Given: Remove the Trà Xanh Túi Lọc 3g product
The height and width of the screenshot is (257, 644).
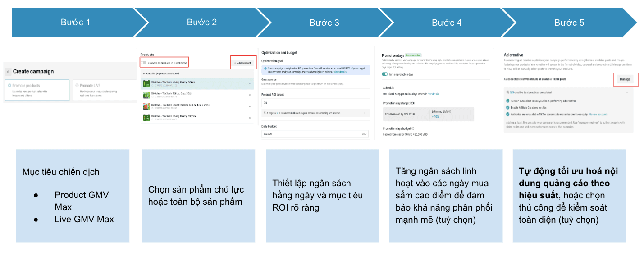Looking at the screenshot, I should pos(250,95).
